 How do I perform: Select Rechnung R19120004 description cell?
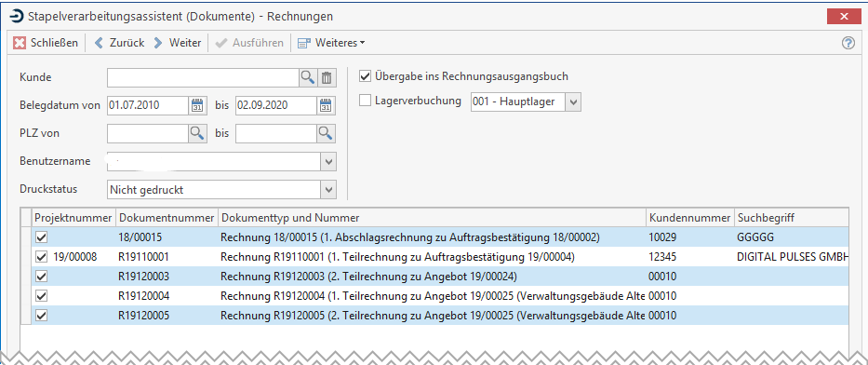[433, 296]
